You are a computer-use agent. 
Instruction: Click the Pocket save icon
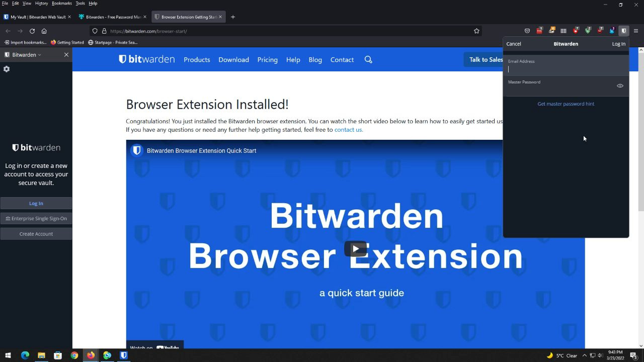pos(527,31)
